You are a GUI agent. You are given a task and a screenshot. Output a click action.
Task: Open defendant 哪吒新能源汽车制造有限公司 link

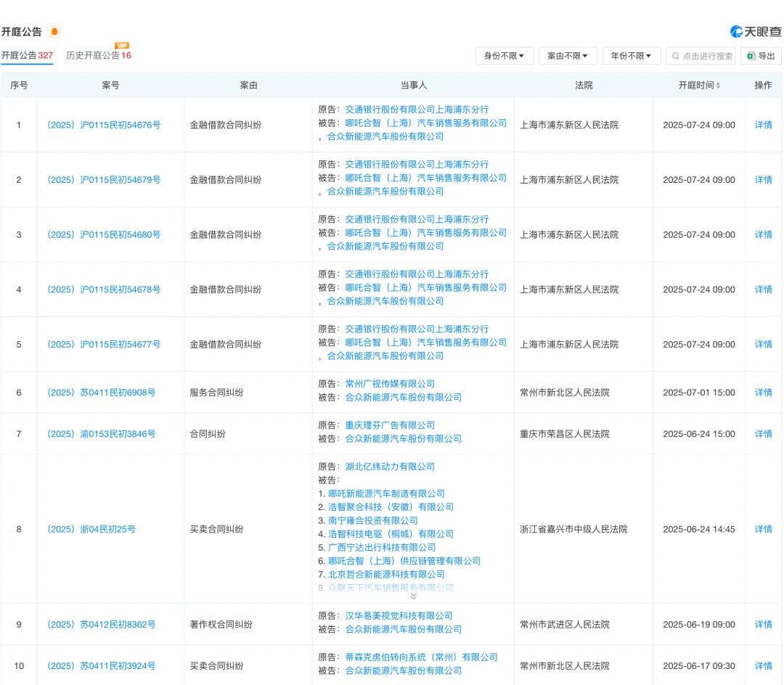[386, 493]
